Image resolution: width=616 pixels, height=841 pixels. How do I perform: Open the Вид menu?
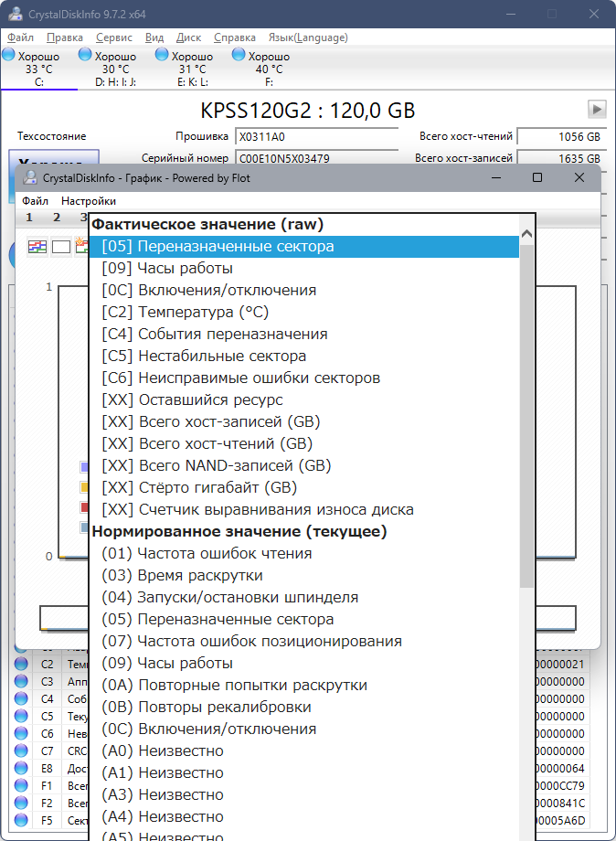point(154,37)
